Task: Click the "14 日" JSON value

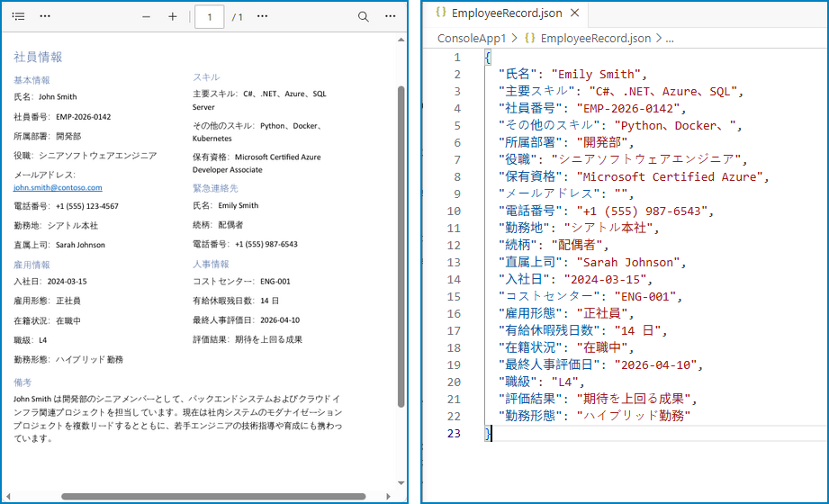Action: coord(637,331)
